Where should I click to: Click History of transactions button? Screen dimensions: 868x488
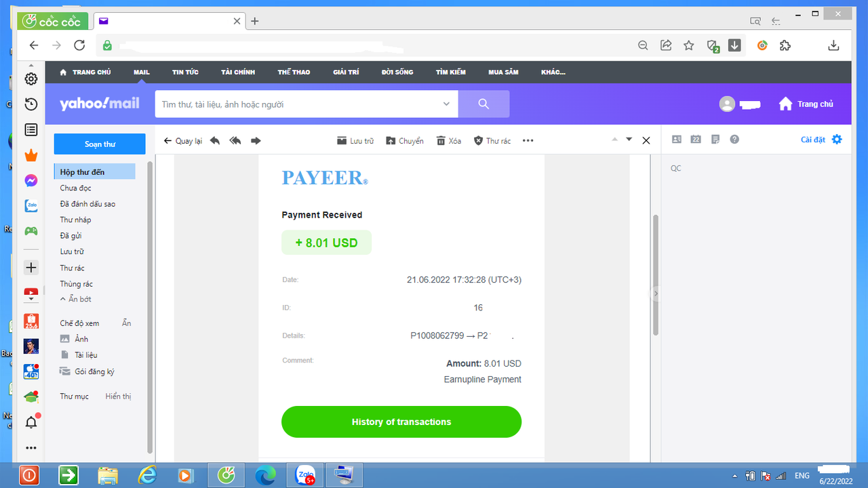401,422
